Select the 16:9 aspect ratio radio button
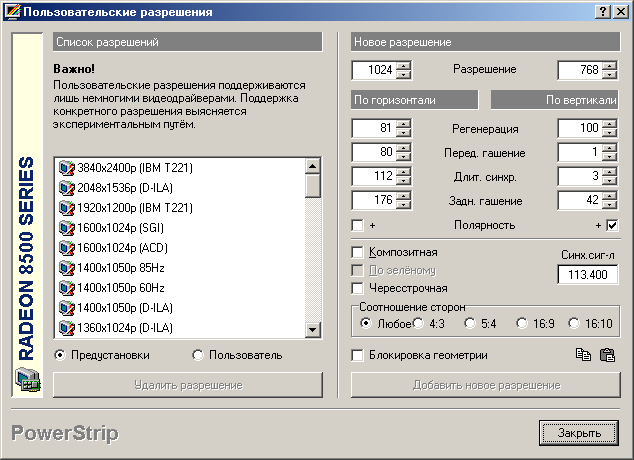Screen dimensions: 634x460 (522, 323)
